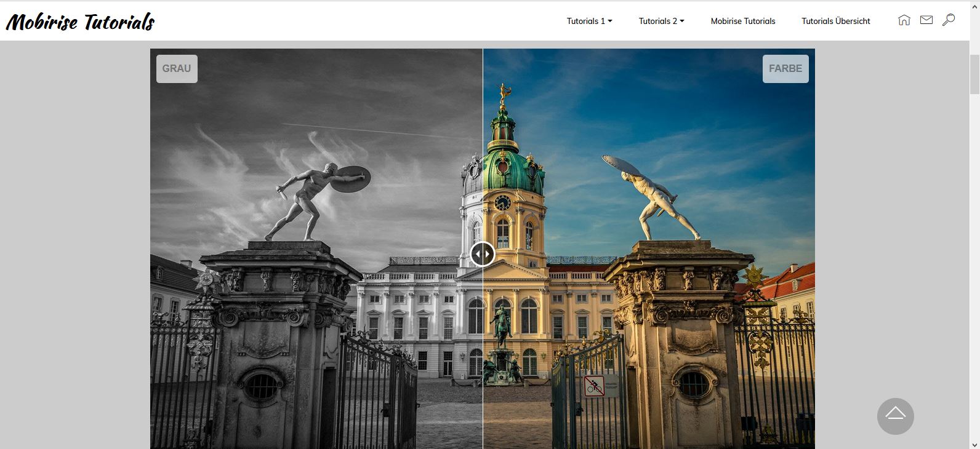The image size is (980, 449).
Task: Click the colored statue on the right pillar
Action: (x=653, y=197)
